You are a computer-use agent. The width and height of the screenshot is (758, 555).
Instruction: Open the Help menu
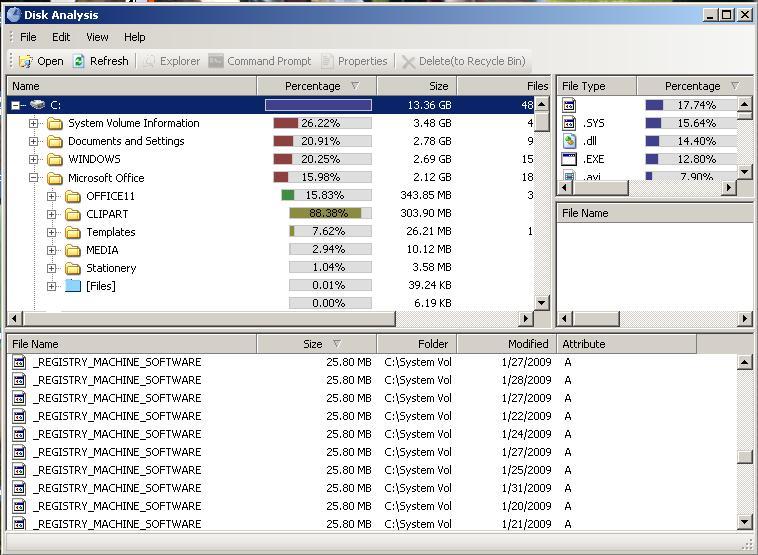tap(134, 37)
